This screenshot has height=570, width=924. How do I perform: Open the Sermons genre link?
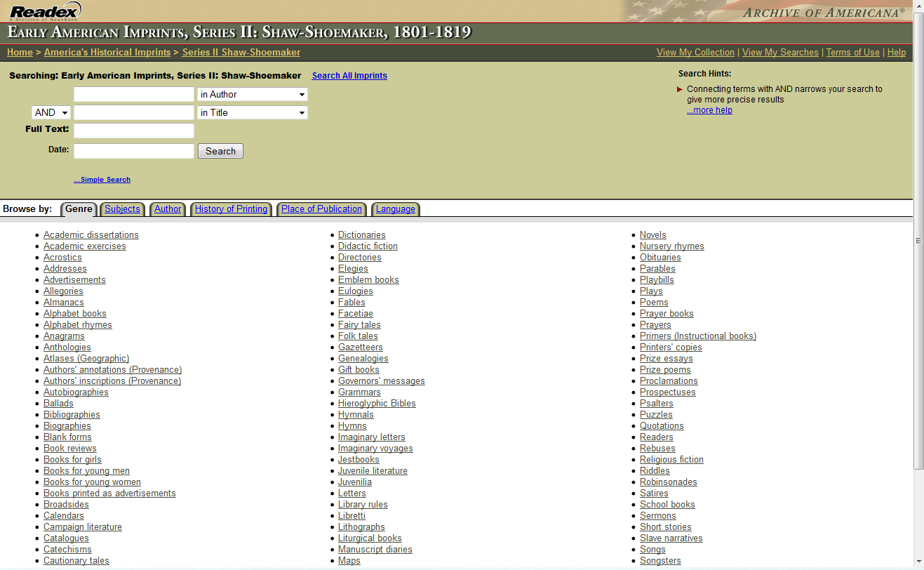coord(658,516)
